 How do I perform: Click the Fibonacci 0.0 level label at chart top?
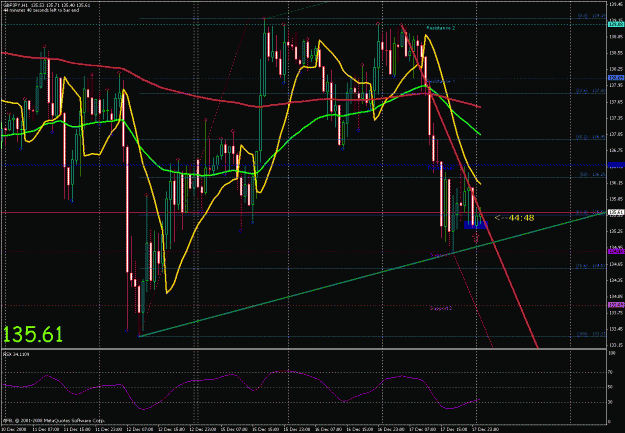coord(592,16)
